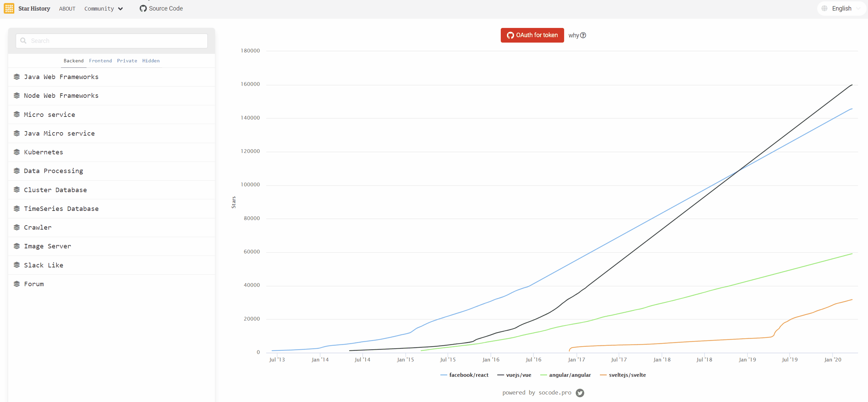The width and height of the screenshot is (868, 402).
Task: Expand the English language dropdown
Action: pyautogui.click(x=841, y=9)
